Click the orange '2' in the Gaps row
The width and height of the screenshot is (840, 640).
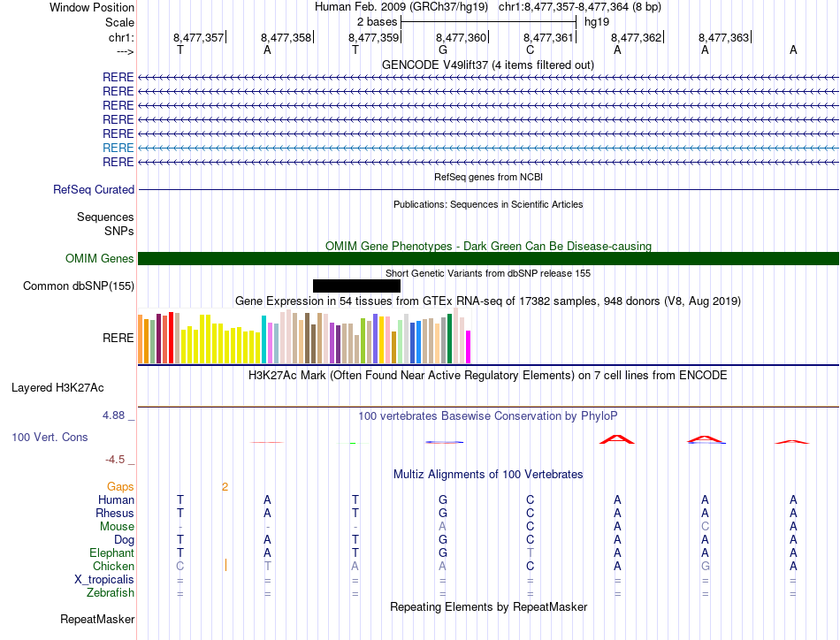pyautogui.click(x=225, y=486)
